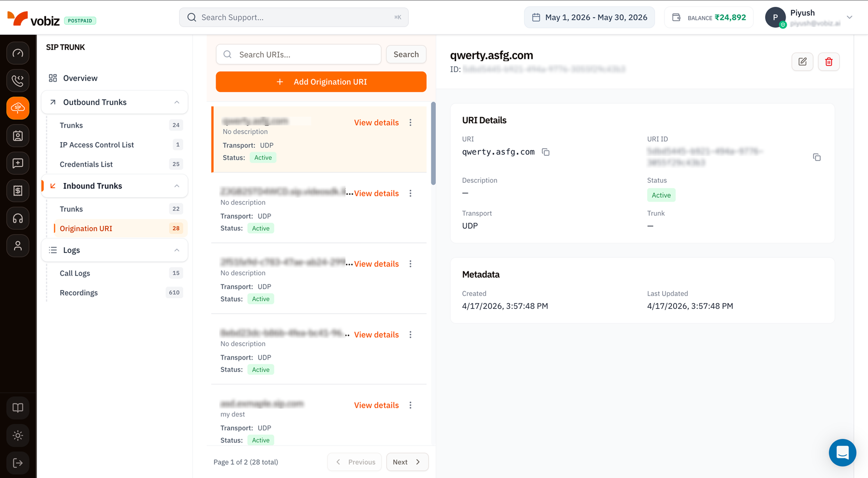The image size is (868, 478).
Task: Collapse the Inbound Trunks section
Action: point(177,186)
